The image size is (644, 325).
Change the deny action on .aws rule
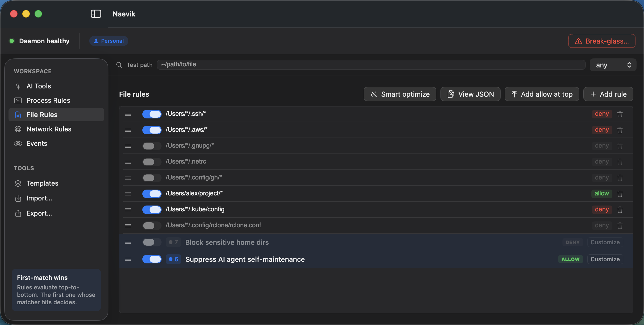(x=602, y=130)
